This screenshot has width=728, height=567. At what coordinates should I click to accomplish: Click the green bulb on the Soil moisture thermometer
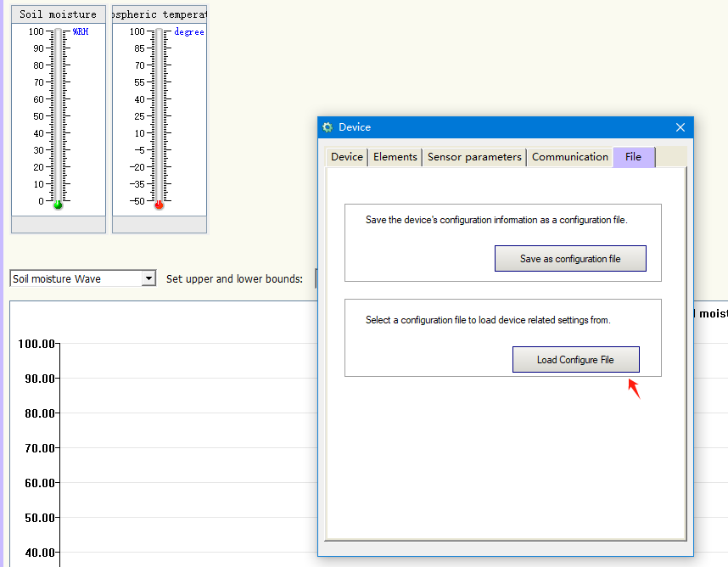coord(57,204)
